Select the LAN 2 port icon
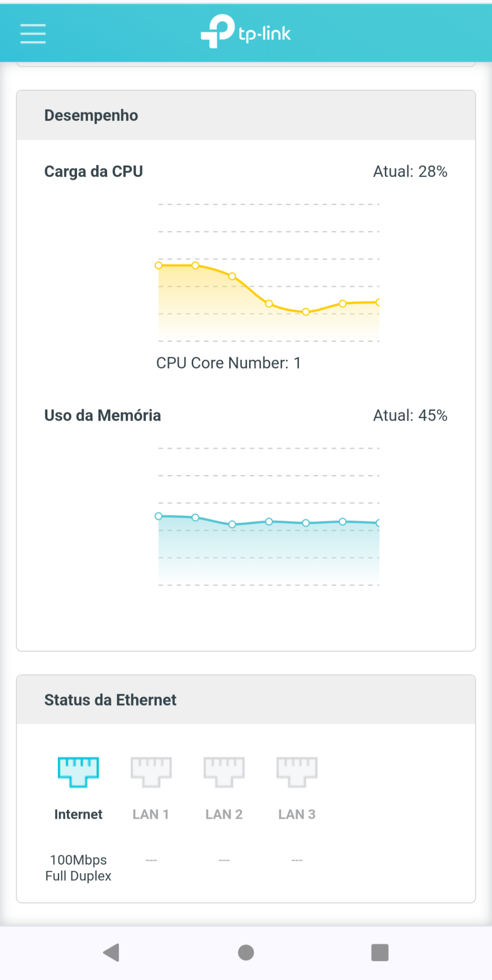The image size is (492, 980). click(x=224, y=772)
